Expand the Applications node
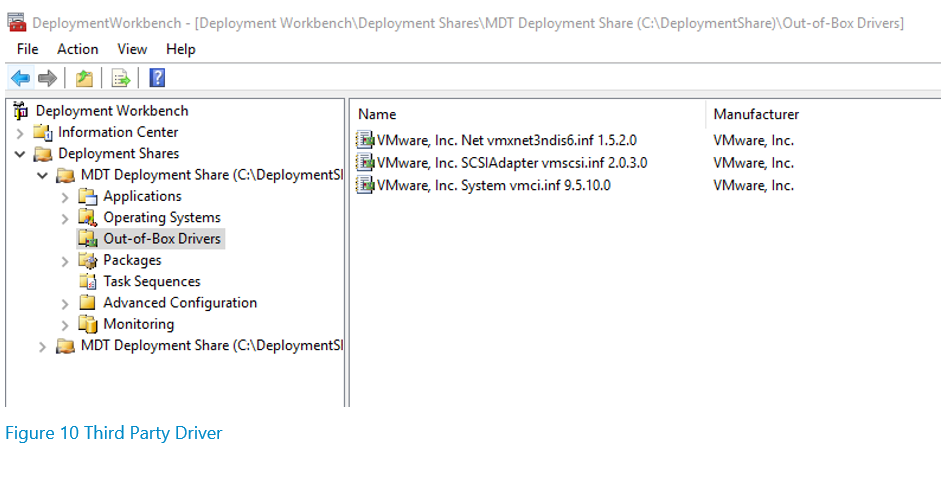 click(x=65, y=197)
